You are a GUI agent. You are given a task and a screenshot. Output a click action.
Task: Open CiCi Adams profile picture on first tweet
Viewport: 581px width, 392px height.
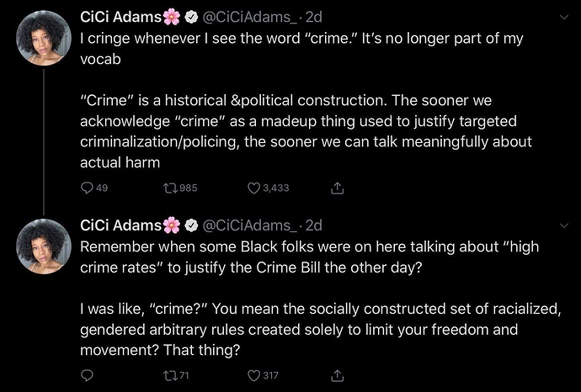[x=44, y=38]
